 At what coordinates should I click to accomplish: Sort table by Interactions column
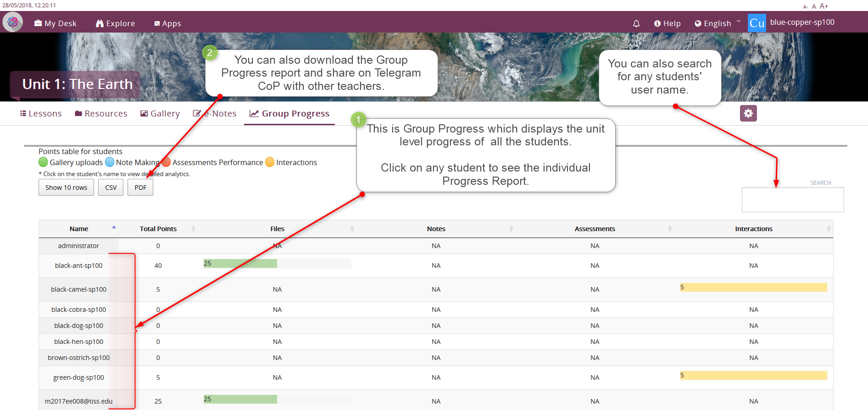[x=753, y=229]
